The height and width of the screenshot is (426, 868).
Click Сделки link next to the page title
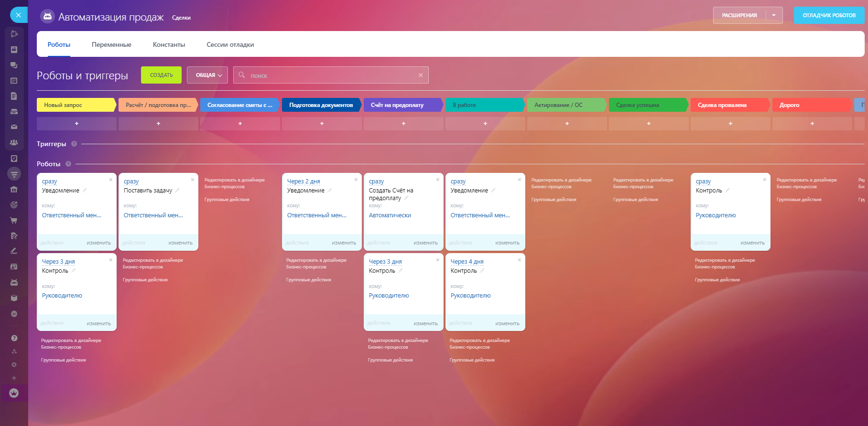[181, 18]
